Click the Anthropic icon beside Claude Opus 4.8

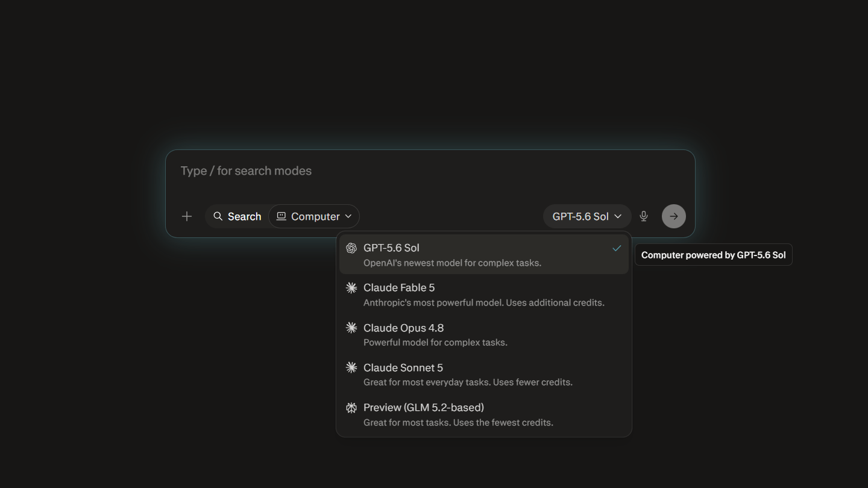[x=351, y=328]
